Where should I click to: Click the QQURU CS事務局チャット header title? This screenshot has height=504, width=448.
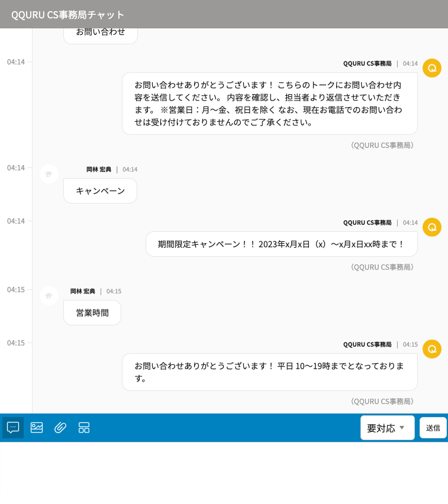[68, 15]
